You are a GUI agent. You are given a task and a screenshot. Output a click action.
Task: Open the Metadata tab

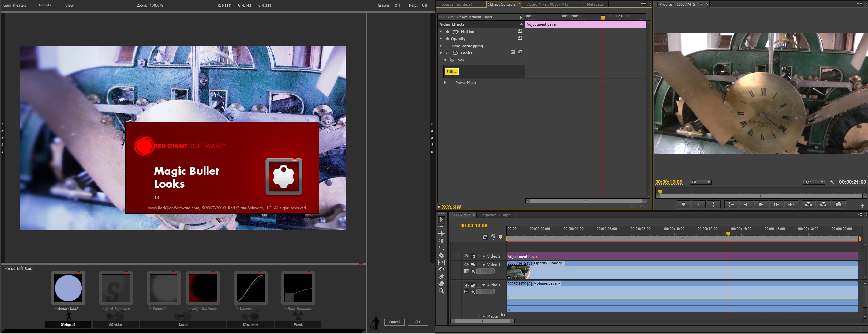[595, 4]
